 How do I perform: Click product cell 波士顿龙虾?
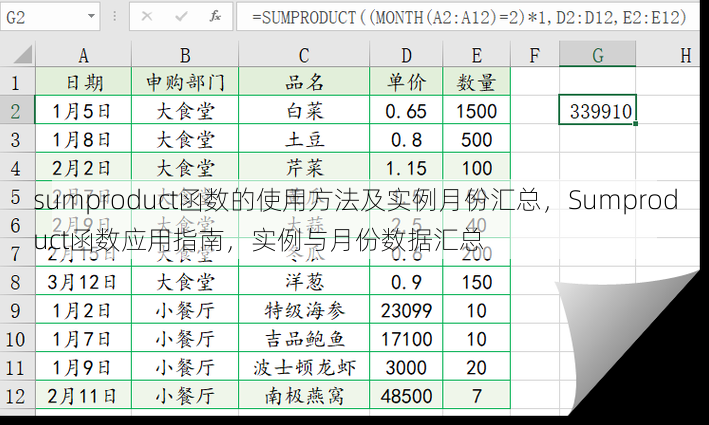click(304, 367)
